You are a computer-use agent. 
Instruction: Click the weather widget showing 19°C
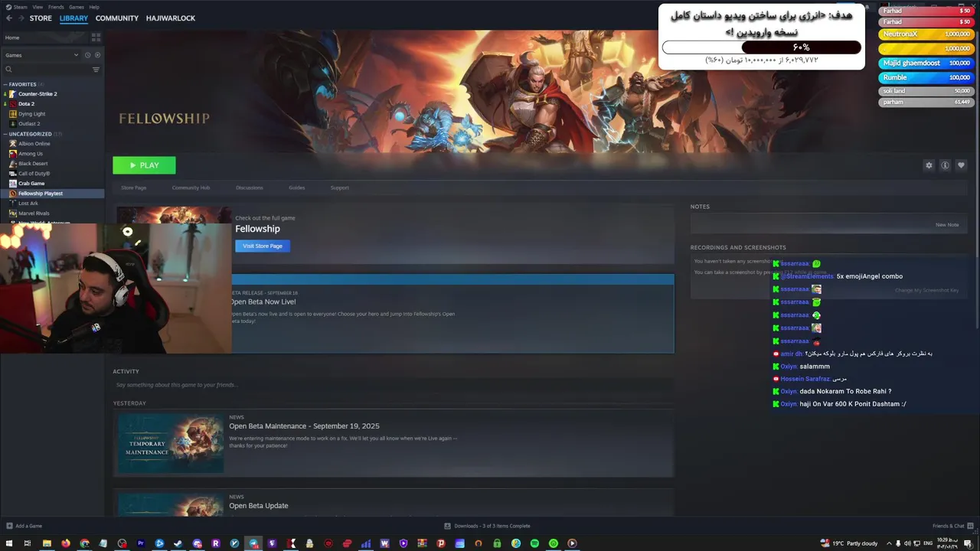pyautogui.click(x=848, y=543)
